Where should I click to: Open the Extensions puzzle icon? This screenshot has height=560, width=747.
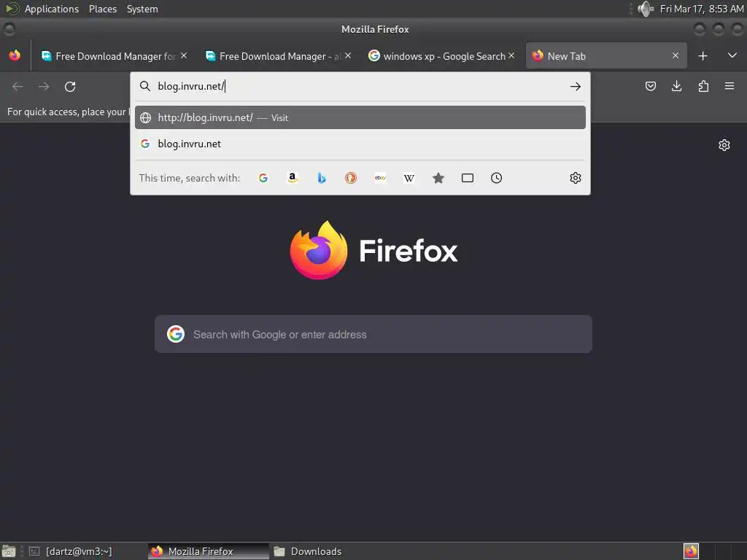[x=703, y=86]
